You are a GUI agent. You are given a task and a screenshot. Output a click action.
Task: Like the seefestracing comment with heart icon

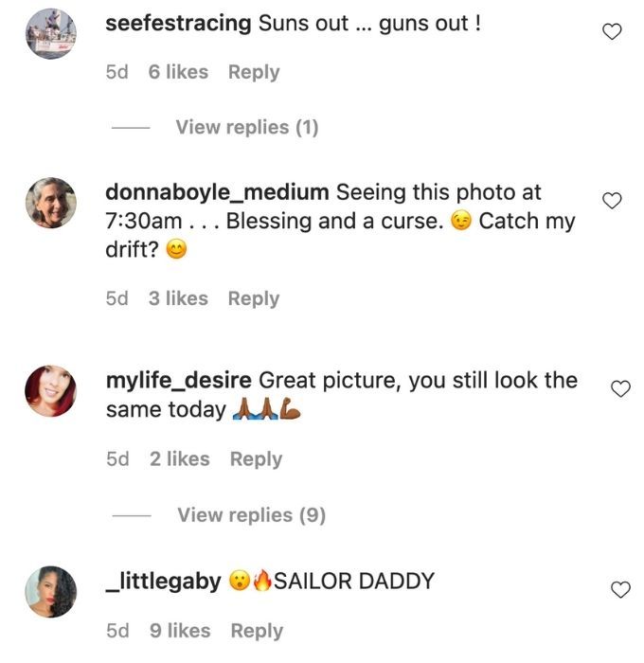[612, 31]
